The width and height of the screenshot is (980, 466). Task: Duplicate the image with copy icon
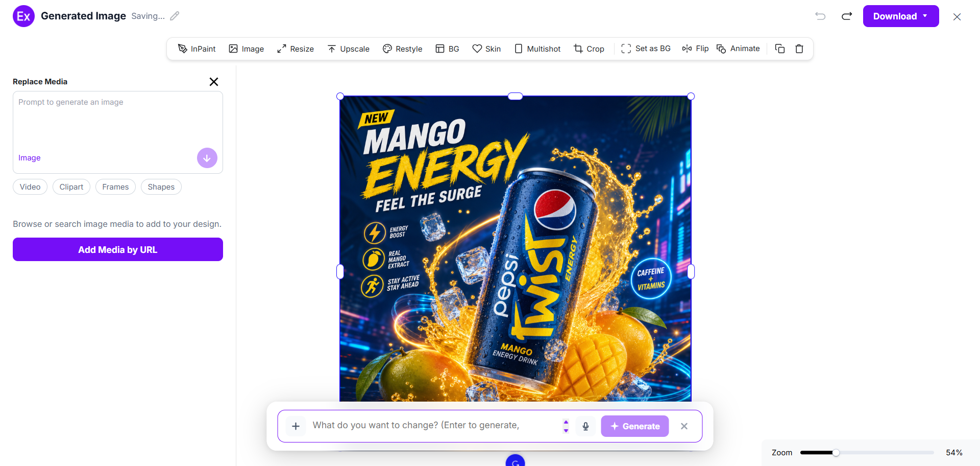(780, 49)
